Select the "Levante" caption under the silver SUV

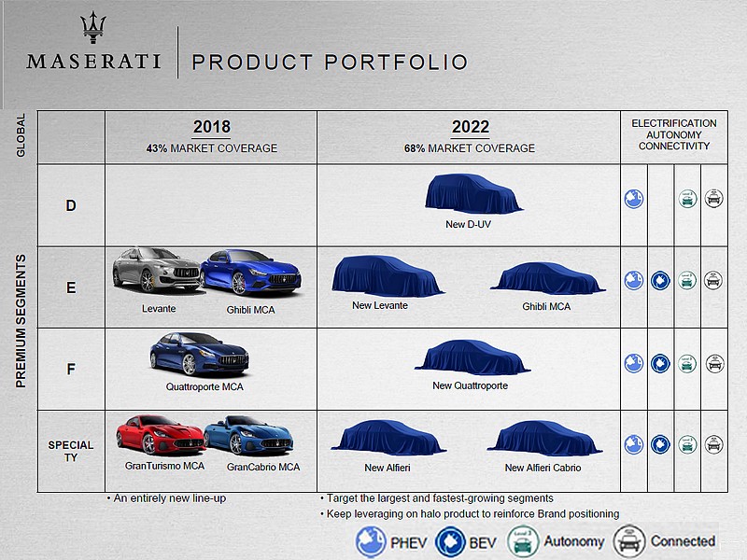click(159, 309)
